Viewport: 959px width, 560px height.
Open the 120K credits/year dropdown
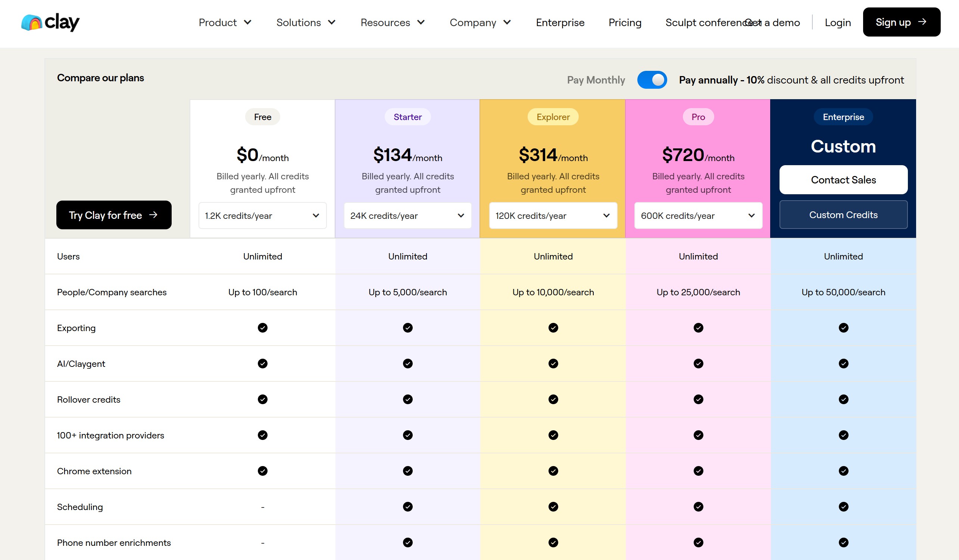click(553, 215)
